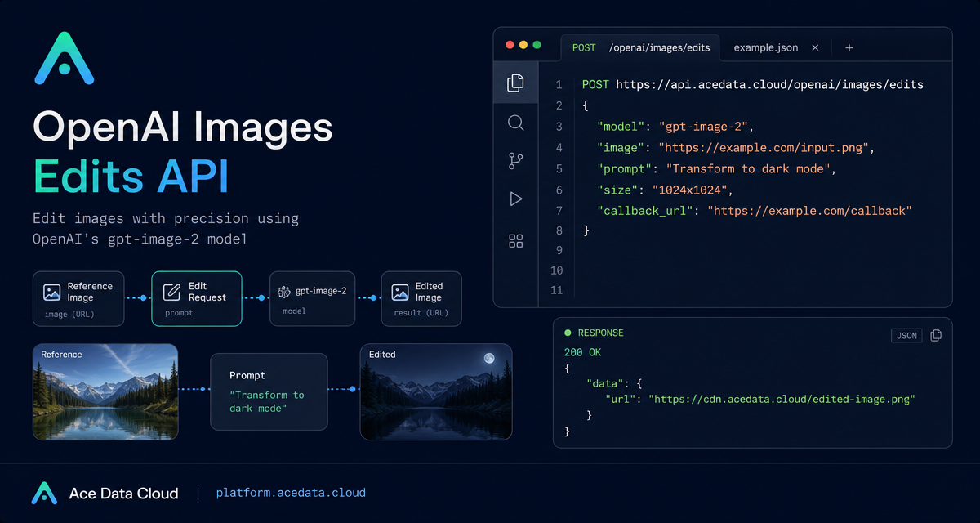Click the moon in the Edited thumbnail
Image resolution: width=980 pixels, height=523 pixels.
[488, 358]
